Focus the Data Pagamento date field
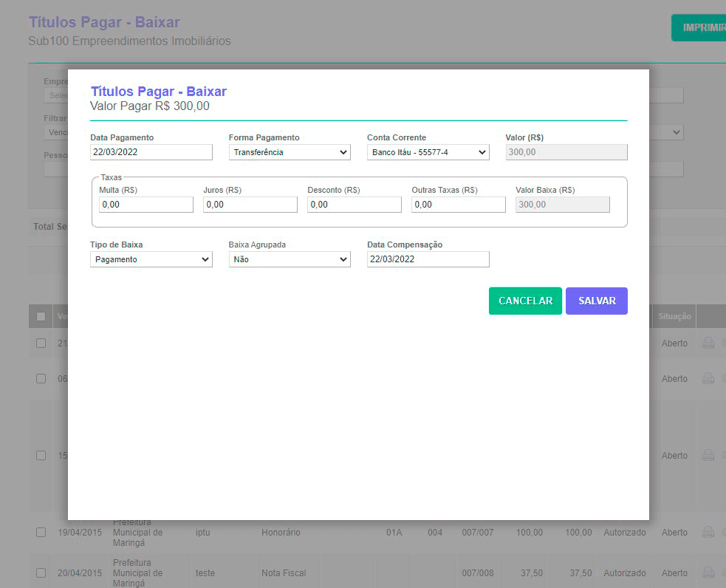This screenshot has width=726, height=588. tap(151, 152)
